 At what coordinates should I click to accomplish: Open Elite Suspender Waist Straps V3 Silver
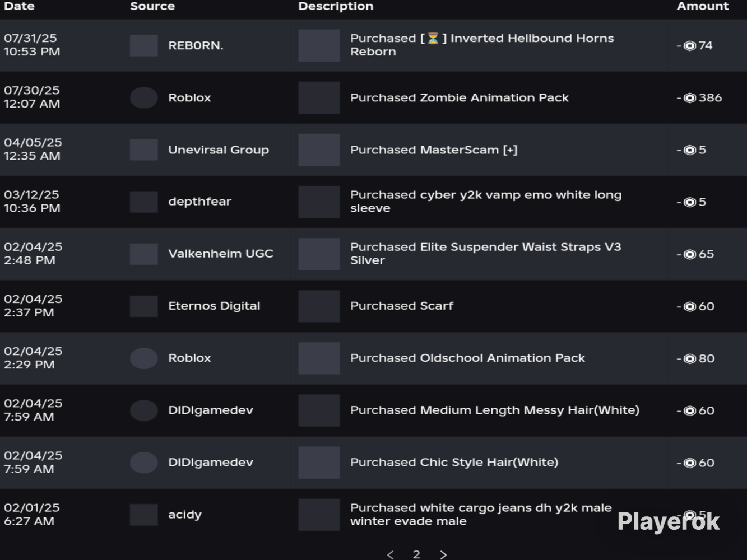click(x=486, y=254)
